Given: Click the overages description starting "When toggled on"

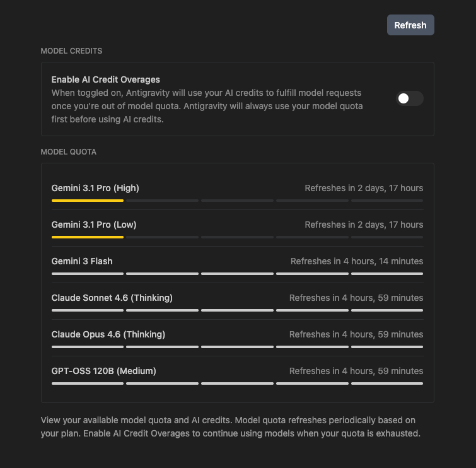Looking at the screenshot, I should click(x=207, y=106).
